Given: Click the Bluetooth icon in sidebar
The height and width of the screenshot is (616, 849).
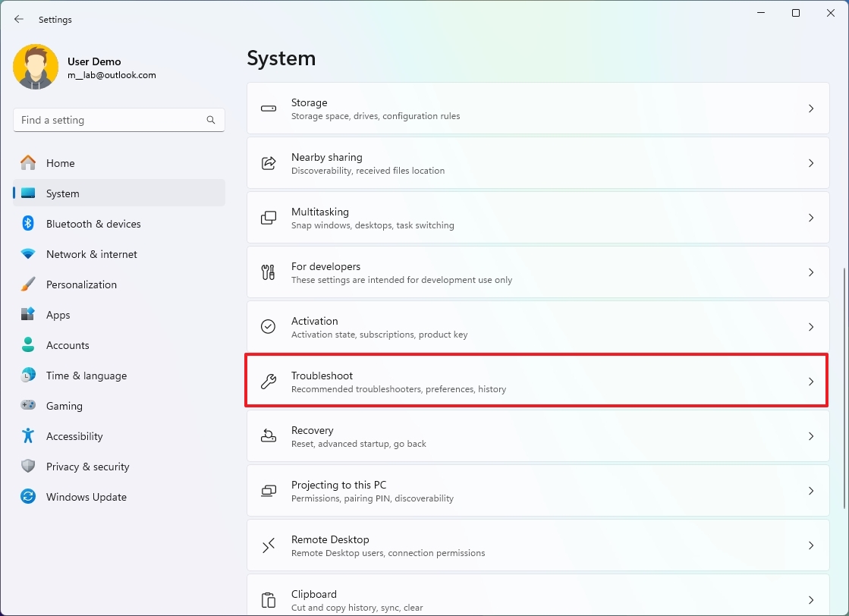Looking at the screenshot, I should click(x=28, y=224).
